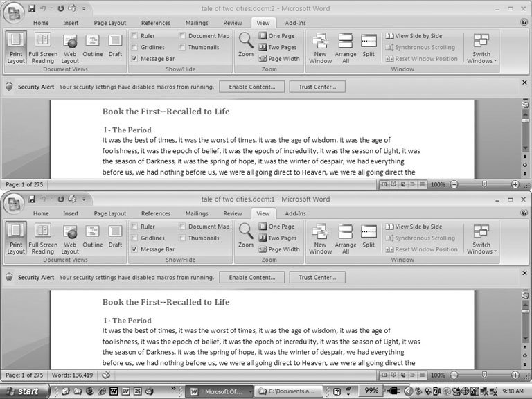Open the Page Layout tab in docm:2 window

pos(110,23)
